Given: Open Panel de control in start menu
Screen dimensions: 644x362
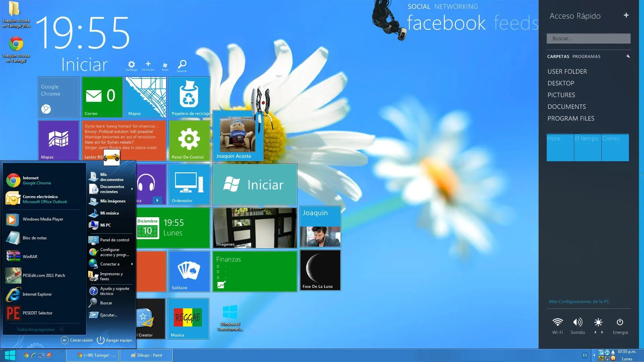Looking at the screenshot, I should coord(111,240).
